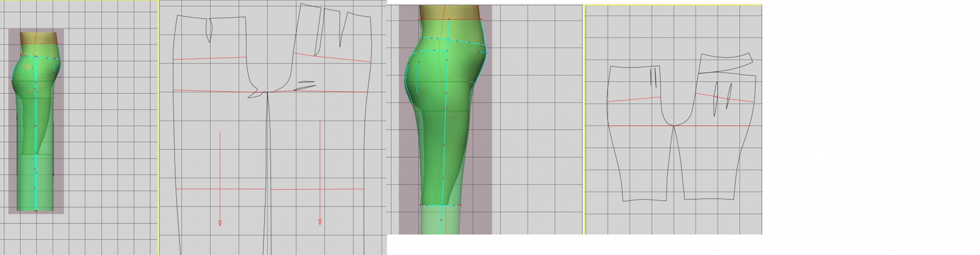Select the cyan side seam on trouser model
Image resolution: width=980 pixels, height=255 pixels.
(36, 132)
